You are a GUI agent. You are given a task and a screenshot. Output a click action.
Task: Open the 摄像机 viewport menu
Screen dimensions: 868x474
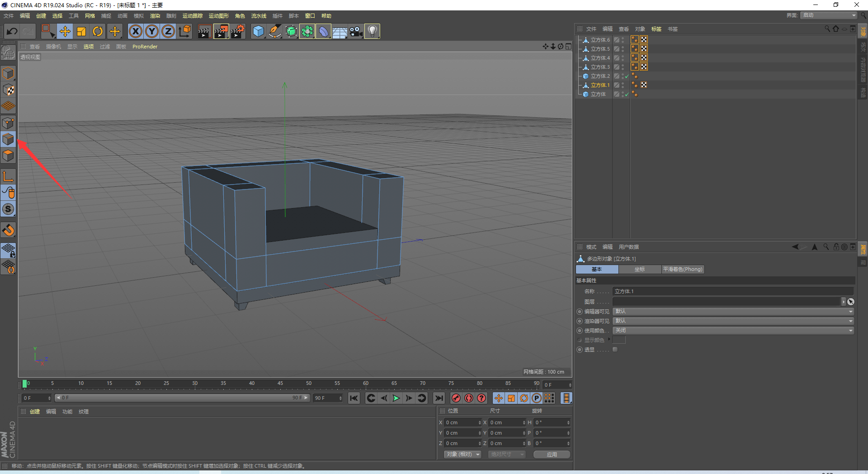coord(53,47)
